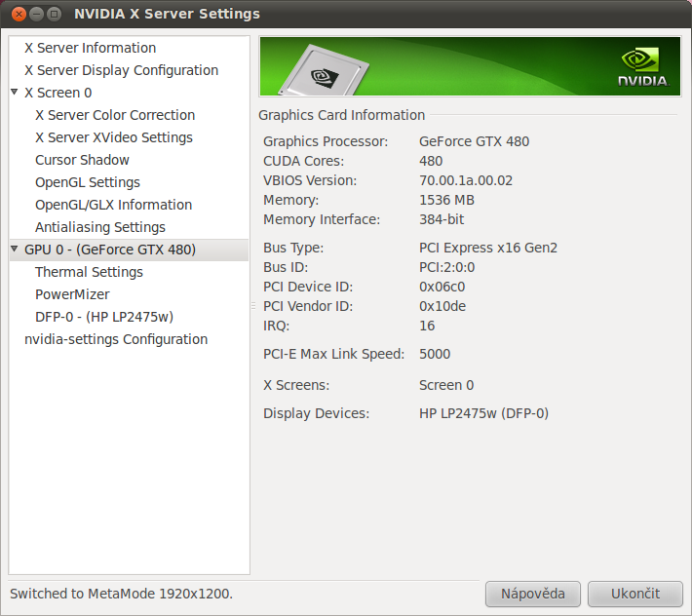Image resolution: width=692 pixels, height=616 pixels.
Task: Click the Graphics Processor label
Action: click(x=326, y=141)
